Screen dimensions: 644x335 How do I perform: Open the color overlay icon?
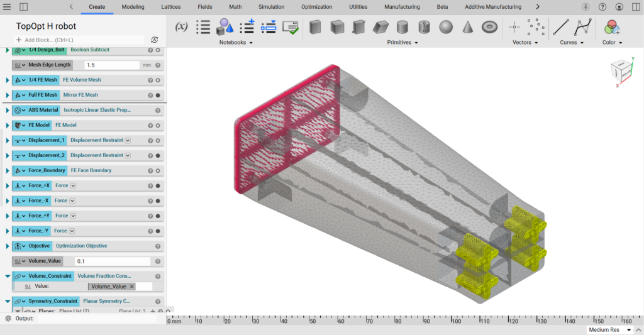tap(611, 27)
